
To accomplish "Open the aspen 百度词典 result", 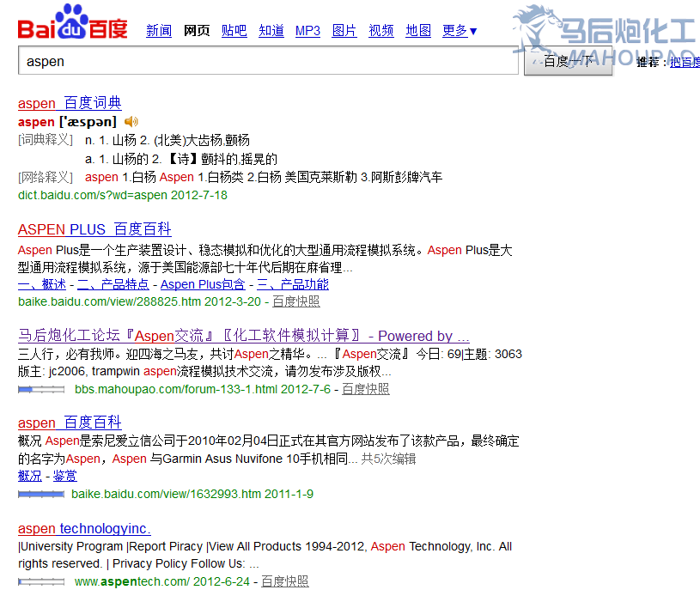I will pos(70,103).
